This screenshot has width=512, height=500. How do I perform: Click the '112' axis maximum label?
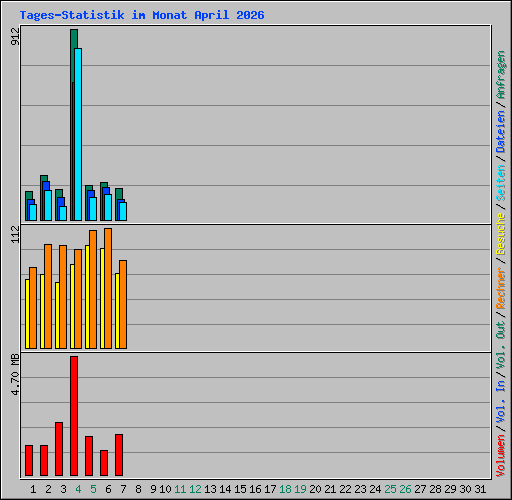click(15, 234)
